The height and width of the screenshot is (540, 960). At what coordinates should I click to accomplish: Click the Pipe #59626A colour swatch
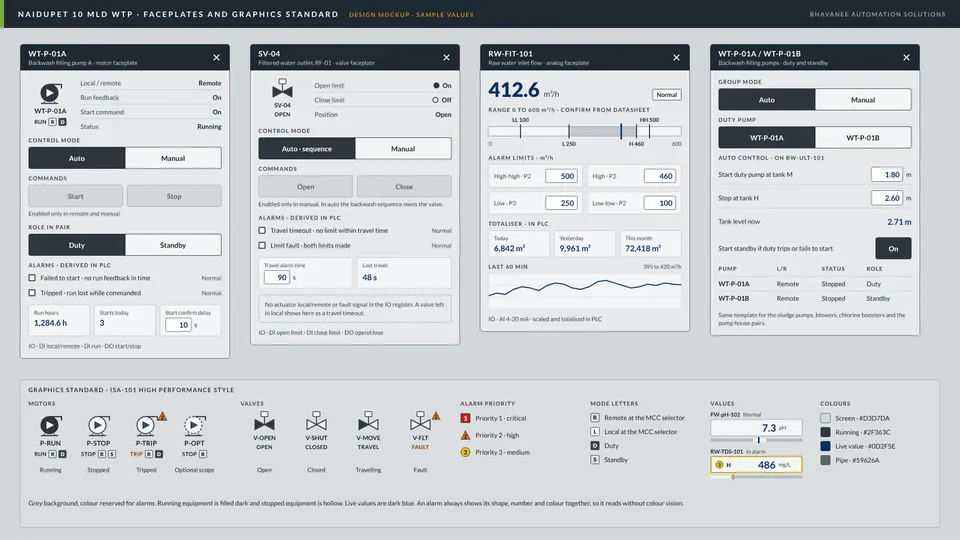coord(825,460)
